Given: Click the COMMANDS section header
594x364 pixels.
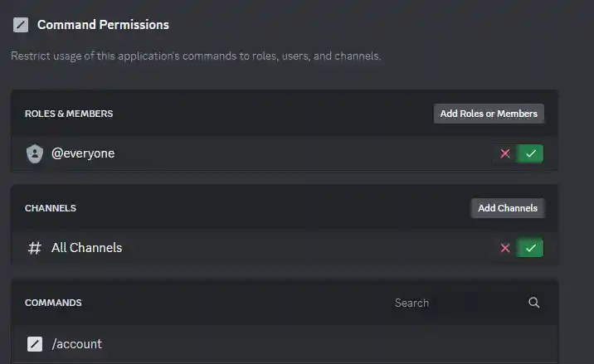Looking at the screenshot, I should pos(53,303).
